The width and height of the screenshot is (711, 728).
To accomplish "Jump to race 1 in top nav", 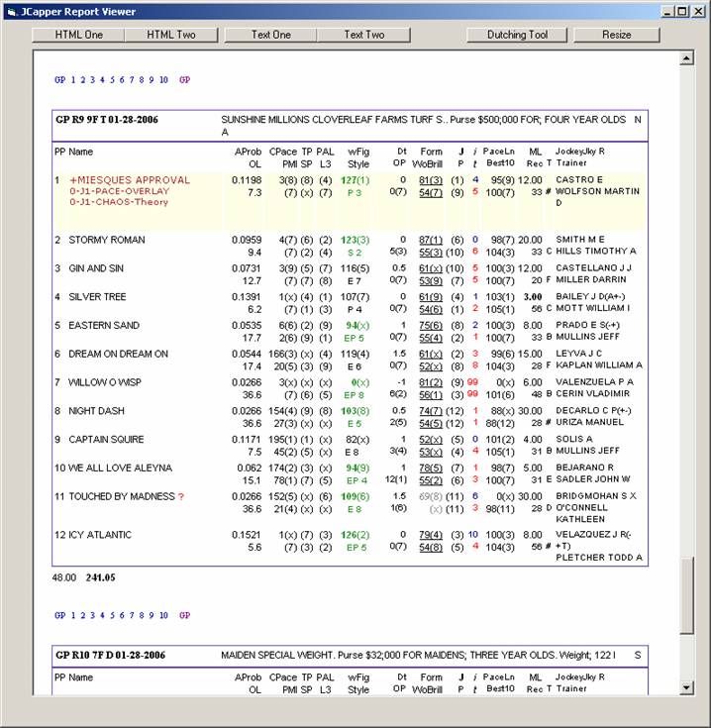I will 73,80.
